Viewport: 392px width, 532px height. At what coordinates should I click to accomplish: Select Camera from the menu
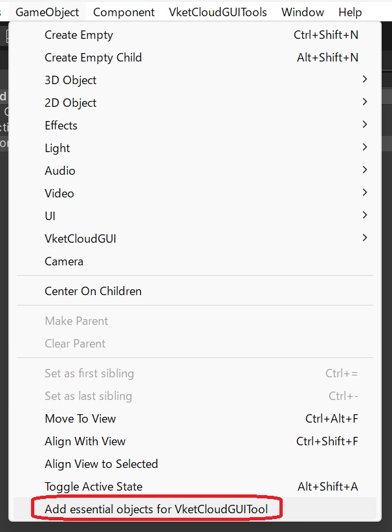pos(64,261)
